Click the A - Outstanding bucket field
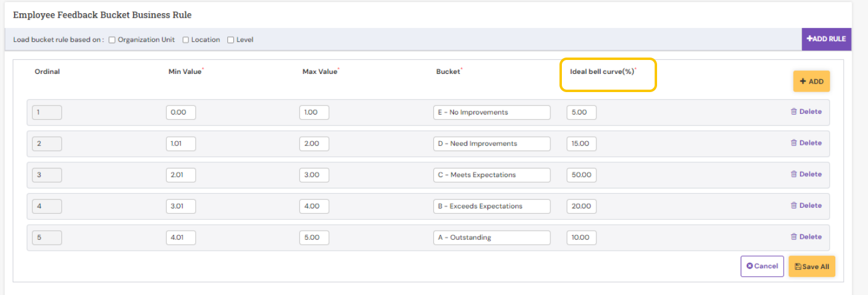 492,237
